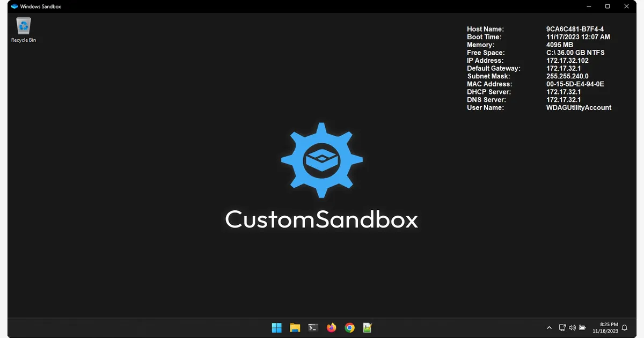644x338 pixels.
Task: Click the DNS Server label
Action: coord(486,100)
